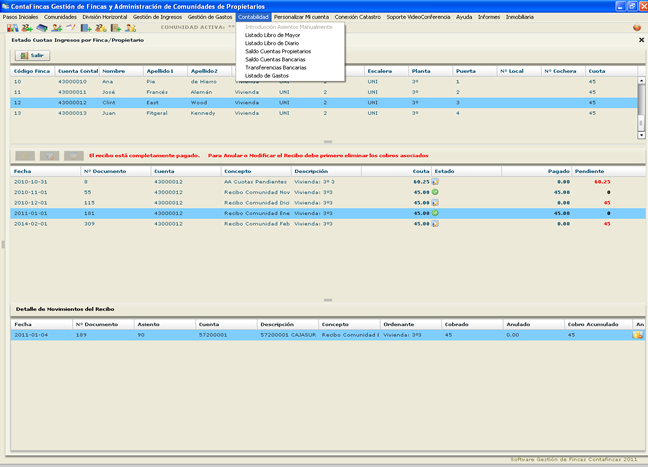Open the División Horizontal menu
This screenshot has width=648, height=467.
[105, 17]
